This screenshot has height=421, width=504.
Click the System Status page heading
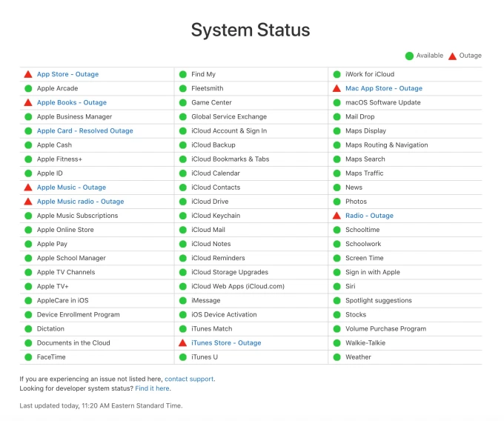[251, 30]
